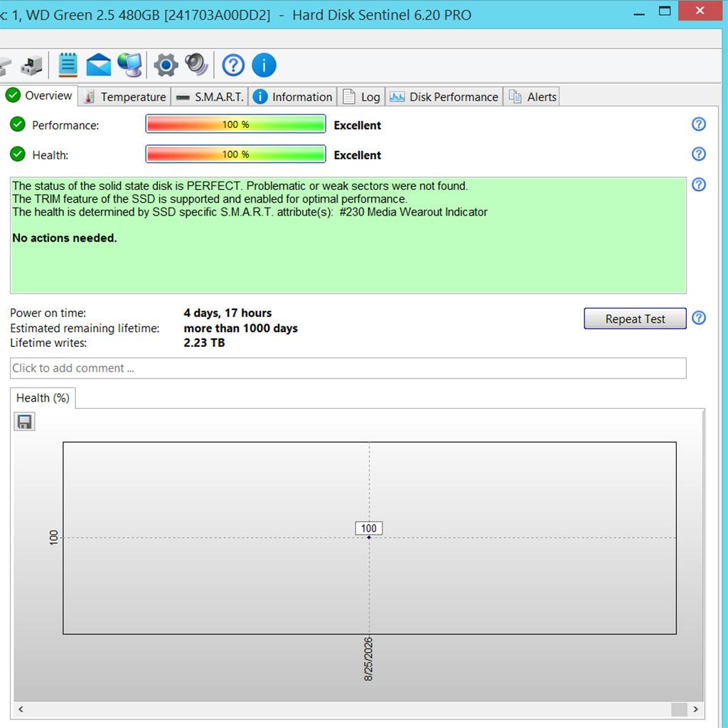Viewport: 728px width, 728px height.
Task: Click the graph scrollbar right arrow
Action: 695,709
